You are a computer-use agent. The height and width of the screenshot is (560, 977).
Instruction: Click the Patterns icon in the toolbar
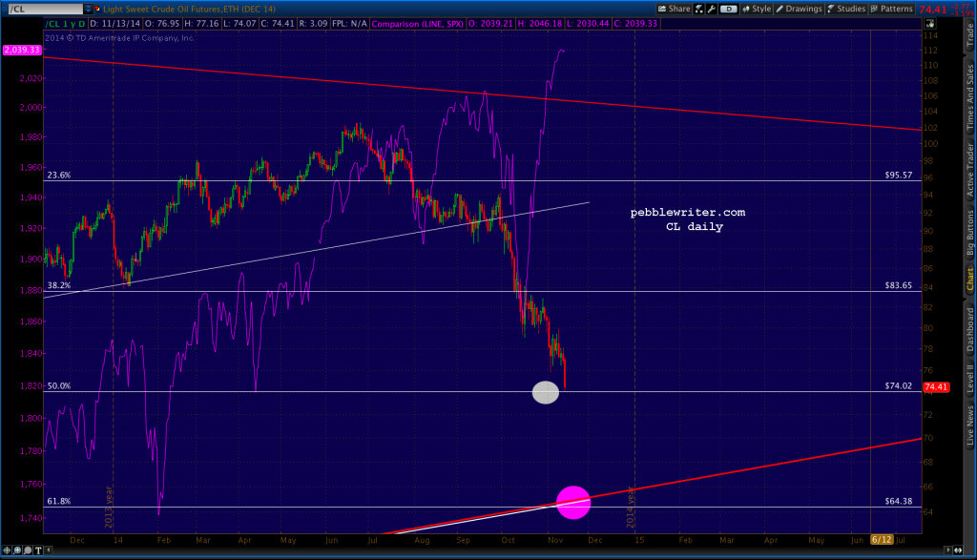coord(873,9)
